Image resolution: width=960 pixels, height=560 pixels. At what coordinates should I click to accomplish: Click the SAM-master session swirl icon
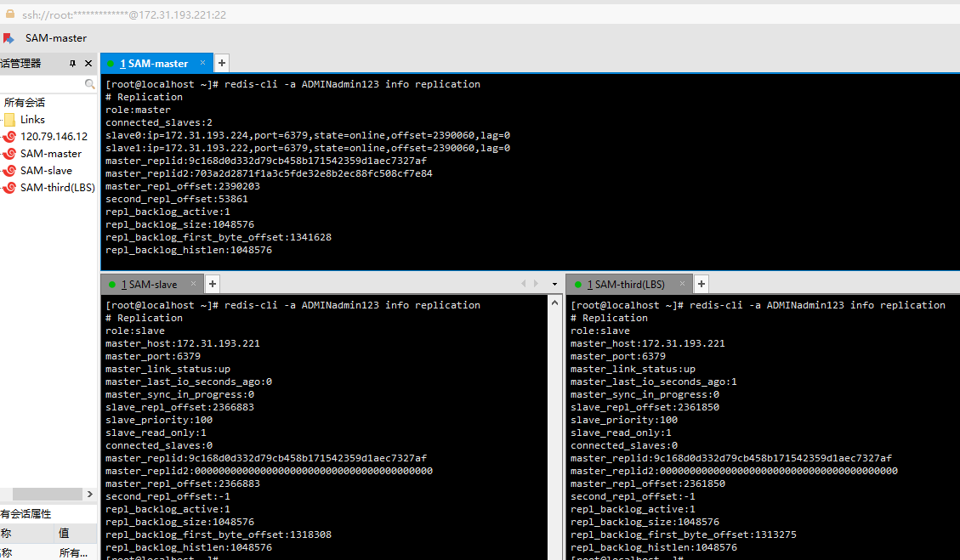coord(10,154)
